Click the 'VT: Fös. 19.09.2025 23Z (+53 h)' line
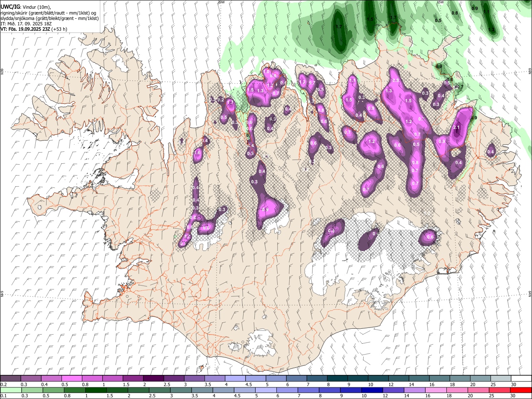The width and height of the screenshot is (532, 399). [34, 29]
